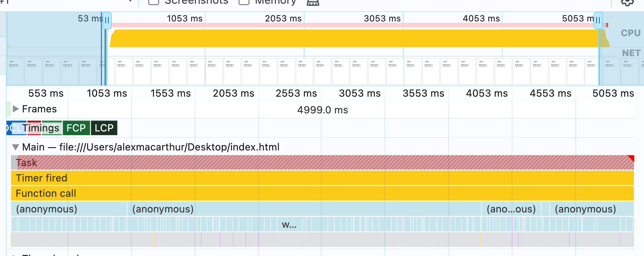Screen dimensions: 644x256
Task: Select the red striped Task bar
Action: (322, 163)
